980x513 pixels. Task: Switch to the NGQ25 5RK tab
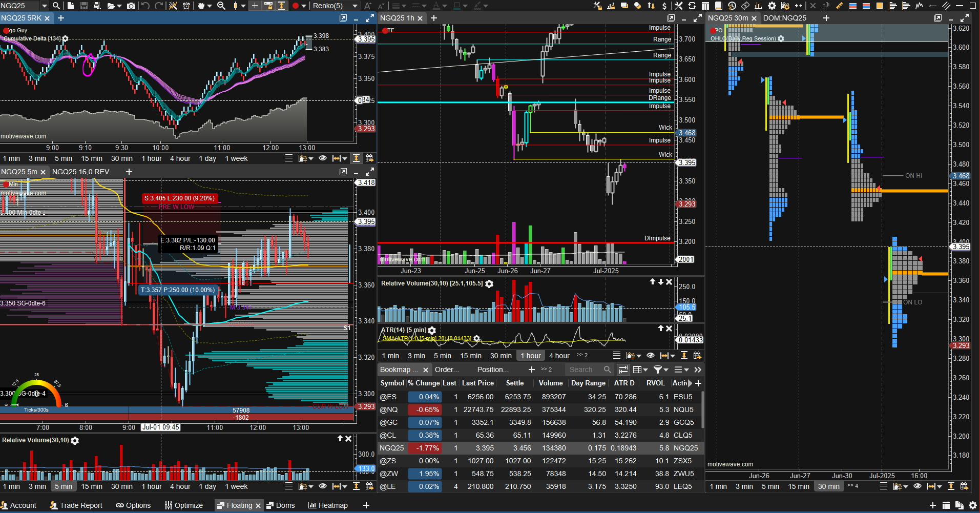[22, 18]
